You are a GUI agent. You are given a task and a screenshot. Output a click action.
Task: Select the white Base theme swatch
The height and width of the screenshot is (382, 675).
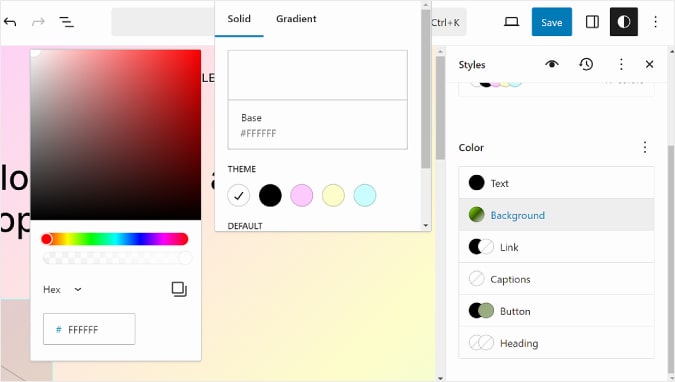(x=238, y=196)
